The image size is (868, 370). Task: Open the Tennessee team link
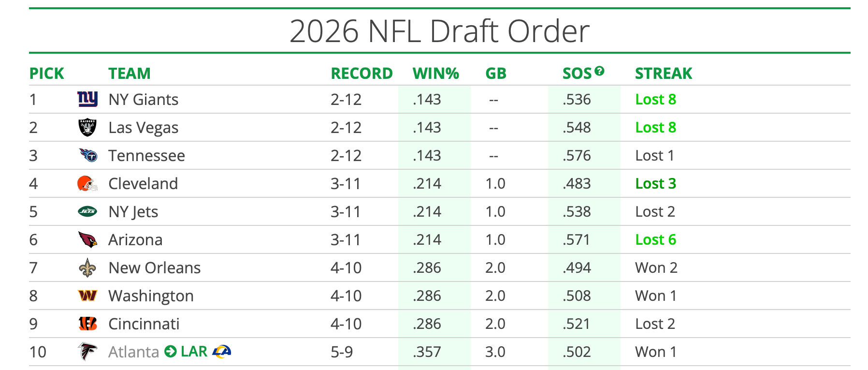tap(146, 156)
